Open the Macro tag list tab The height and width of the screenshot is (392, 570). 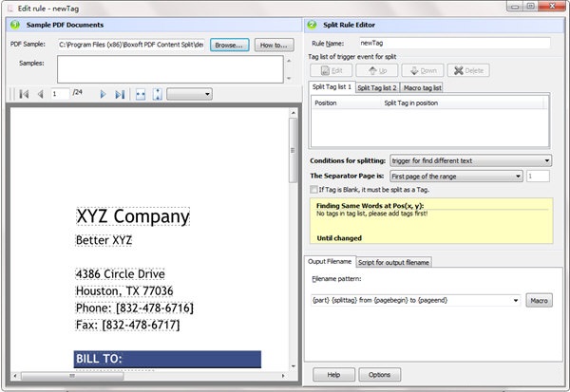423,88
